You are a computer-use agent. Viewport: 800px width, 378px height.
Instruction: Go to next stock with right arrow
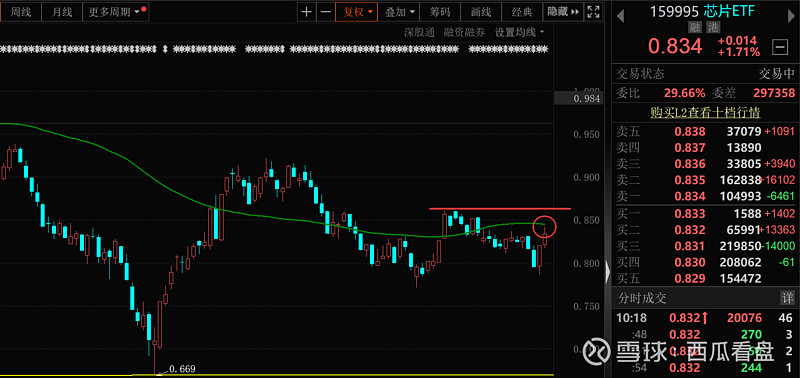tap(792, 16)
